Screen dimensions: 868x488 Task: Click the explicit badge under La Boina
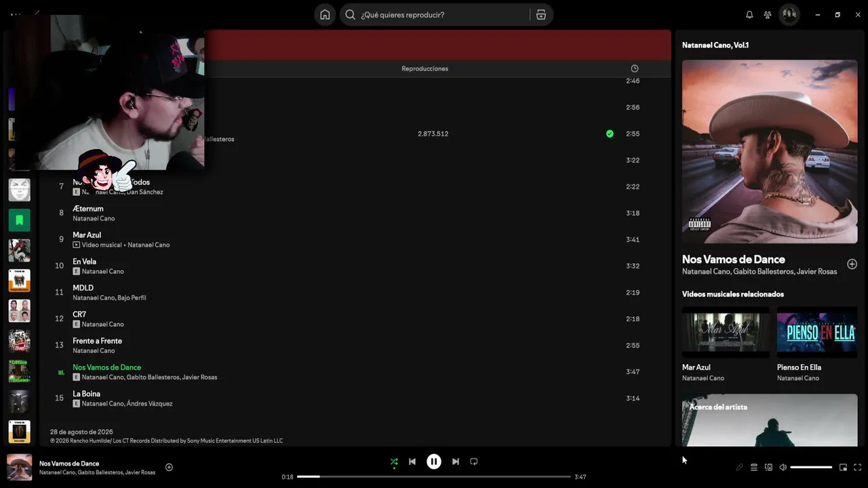(x=77, y=403)
